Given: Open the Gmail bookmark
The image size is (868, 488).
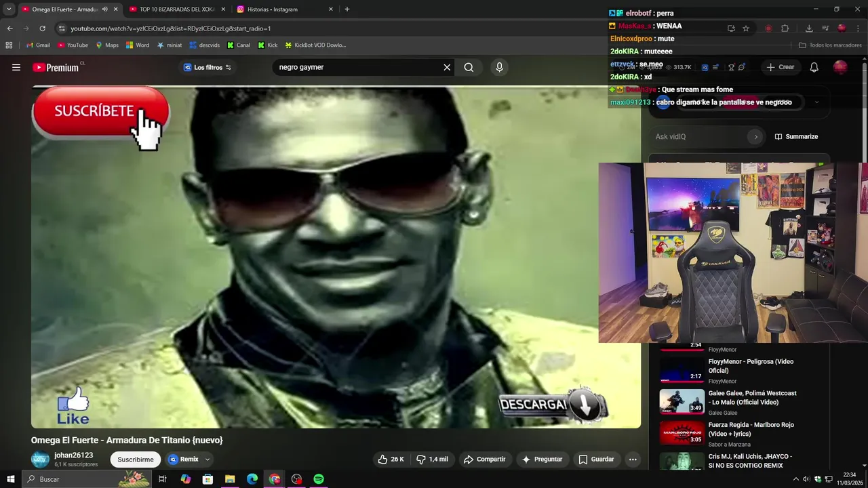Looking at the screenshot, I should click(38, 45).
